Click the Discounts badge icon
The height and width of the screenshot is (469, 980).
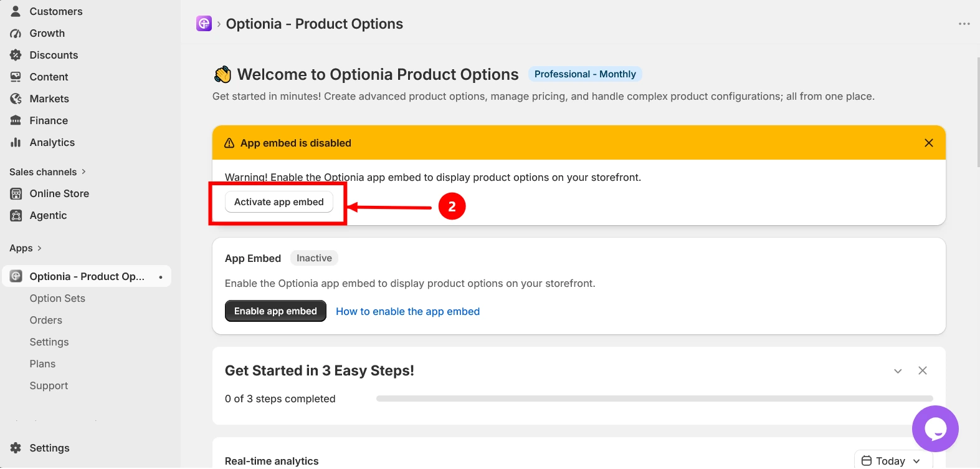click(16, 55)
